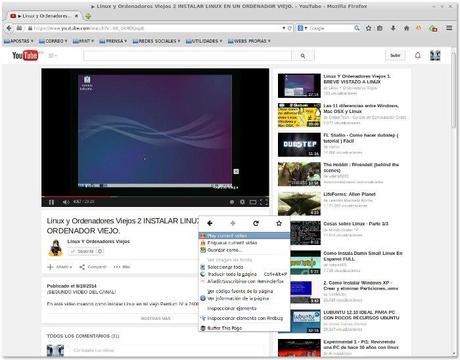This screenshot has width=460, height=360.
Task: Choose 'Ver información de la página'
Action: pyautogui.click(x=244, y=298)
